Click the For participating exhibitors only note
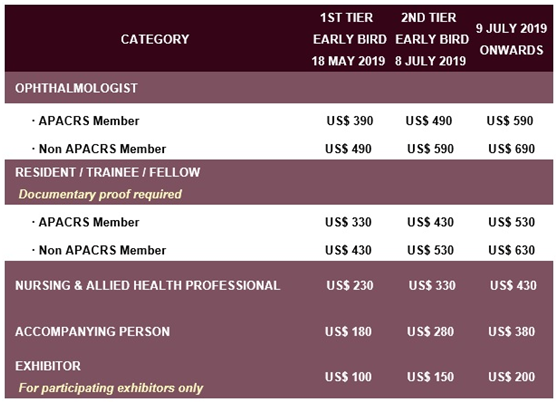 (x=111, y=388)
